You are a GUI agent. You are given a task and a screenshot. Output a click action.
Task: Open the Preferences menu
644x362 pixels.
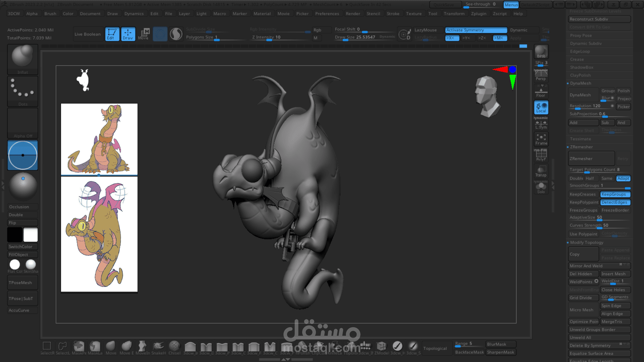pos(327,14)
